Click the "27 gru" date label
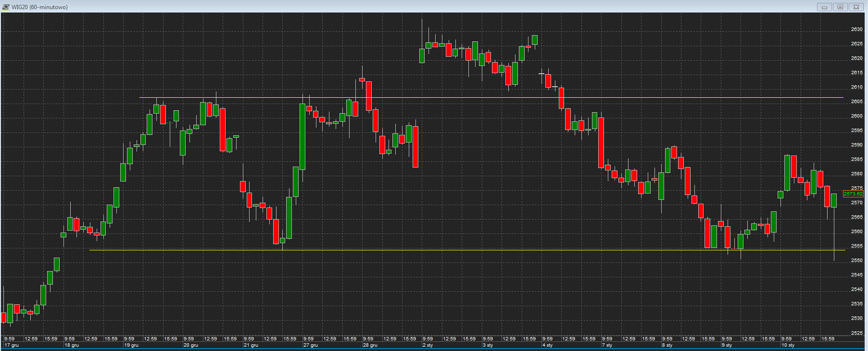This screenshot has height=351, width=868. (311, 345)
